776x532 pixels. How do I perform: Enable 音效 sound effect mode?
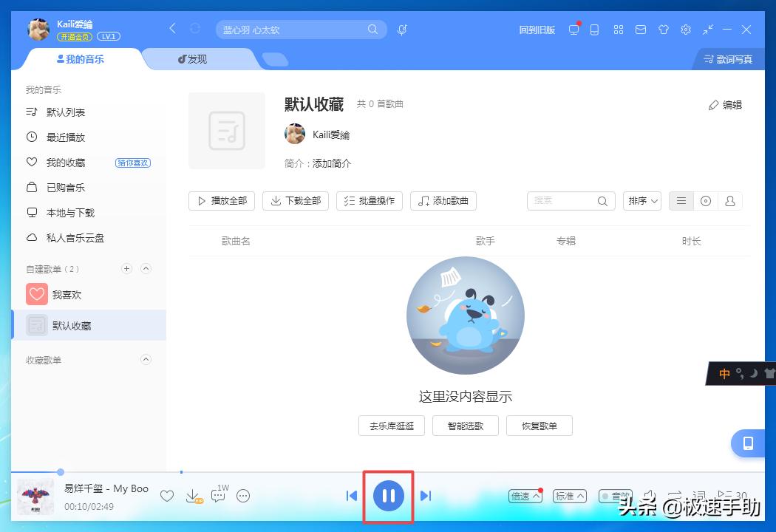click(616, 496)
